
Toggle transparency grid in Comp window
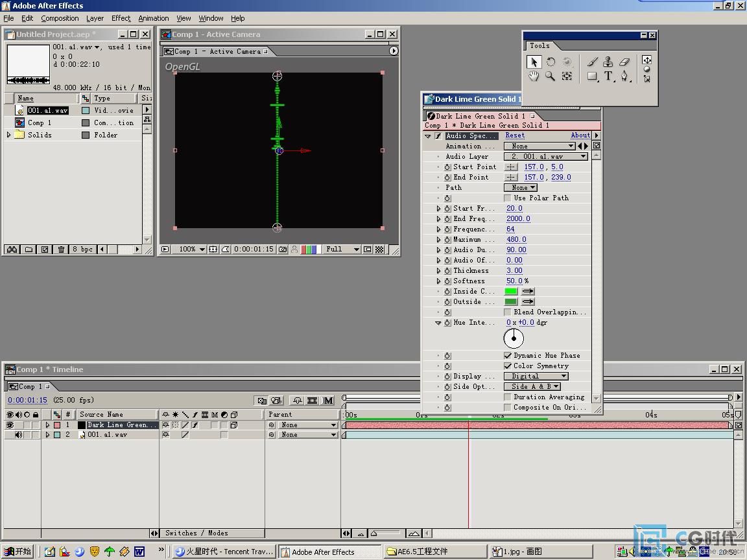[x=379, y=249]
